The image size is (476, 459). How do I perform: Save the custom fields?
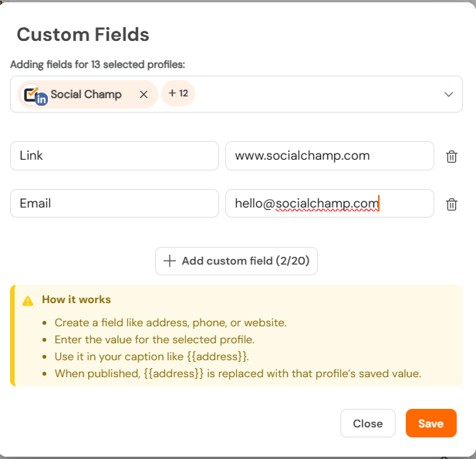click(x=430, y=424)
